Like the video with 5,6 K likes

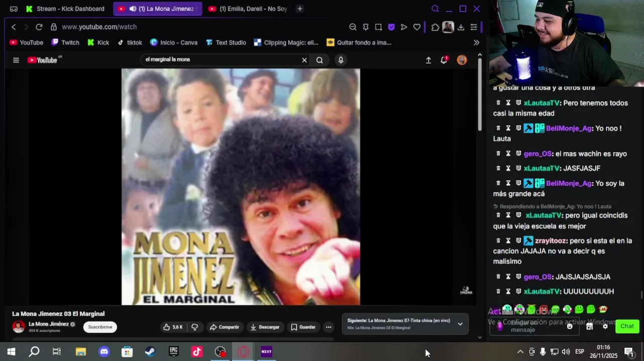[173, 327]
